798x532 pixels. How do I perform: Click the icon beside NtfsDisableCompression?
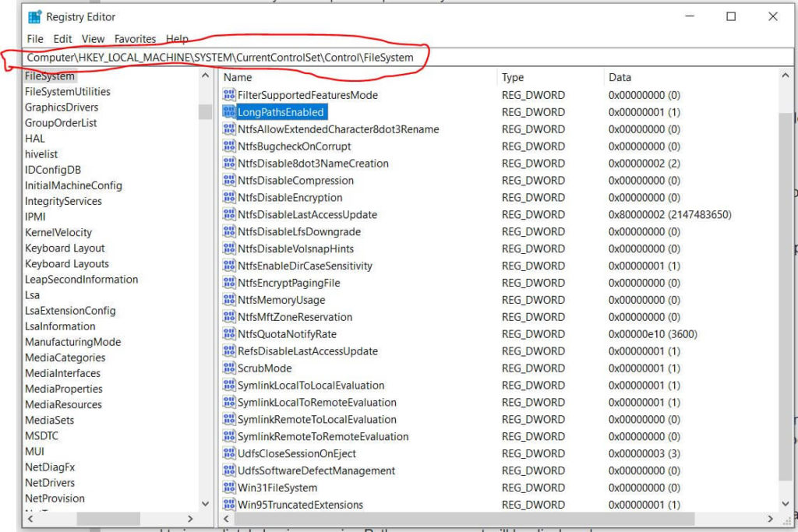229,180
